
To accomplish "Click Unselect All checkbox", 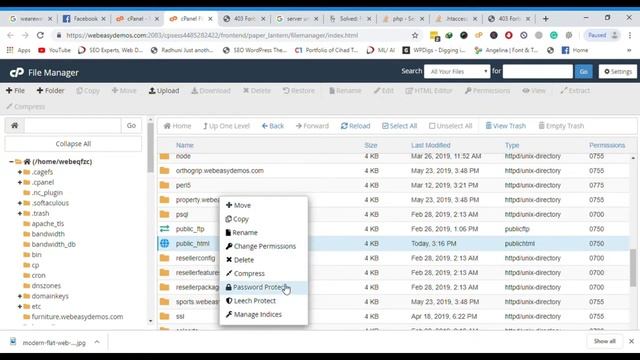I will click(x=451, y=126).
